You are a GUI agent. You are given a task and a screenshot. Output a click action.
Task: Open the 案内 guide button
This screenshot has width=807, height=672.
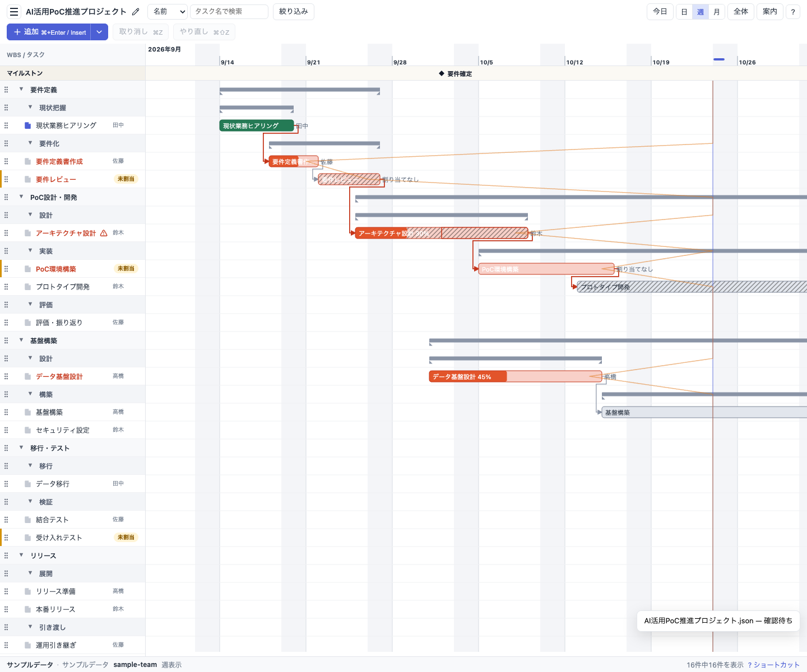[770, 12]
